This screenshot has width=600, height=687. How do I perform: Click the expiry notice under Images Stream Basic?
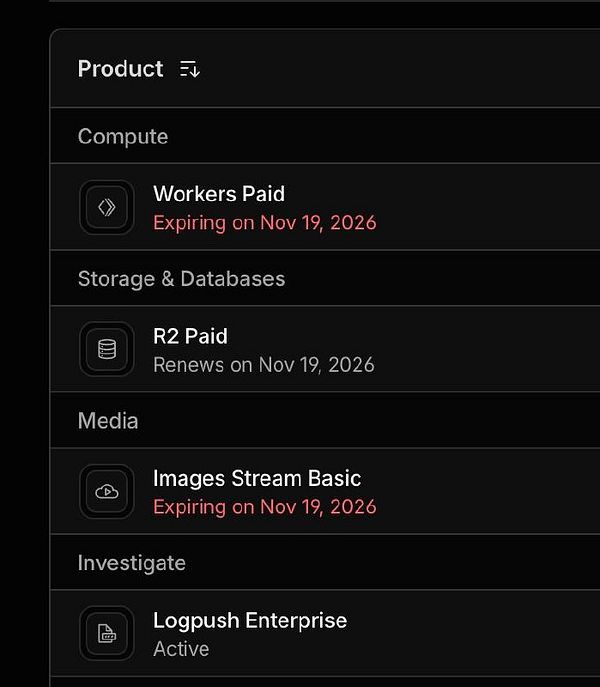265,507
